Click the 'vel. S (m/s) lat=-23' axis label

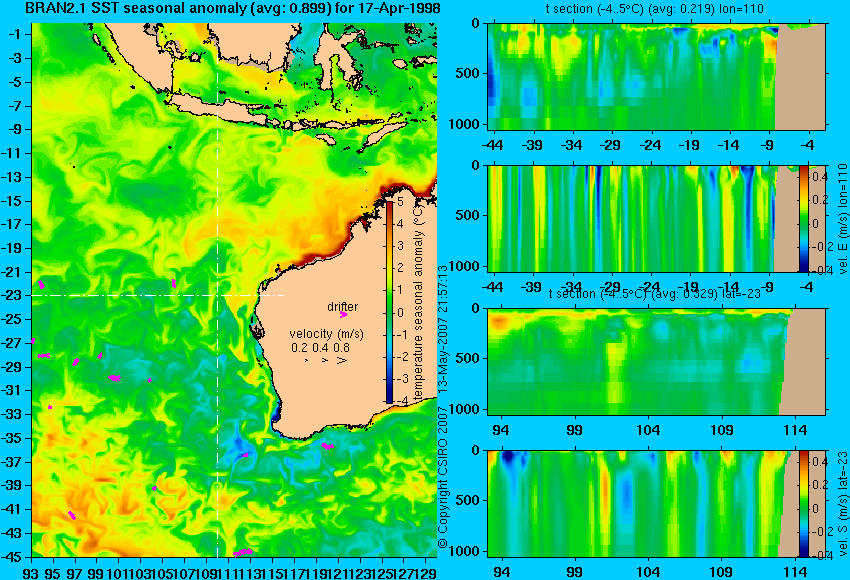coord(842,503)
